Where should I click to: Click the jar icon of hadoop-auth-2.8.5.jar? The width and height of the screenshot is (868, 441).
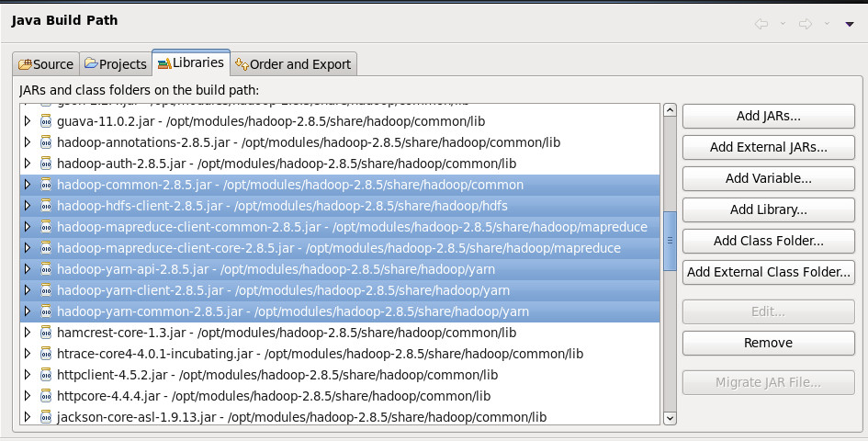tap(46, 164)
